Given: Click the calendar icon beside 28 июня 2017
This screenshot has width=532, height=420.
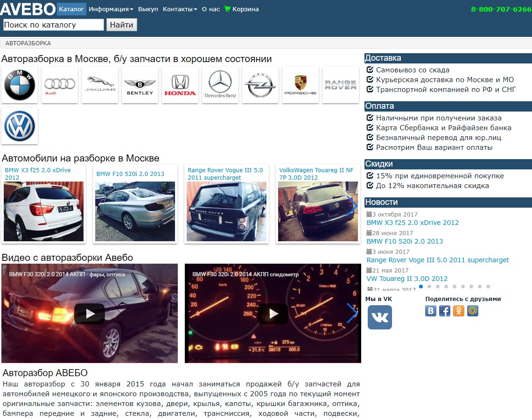Looking at the screenshot, I should click(x=369, y=233).
